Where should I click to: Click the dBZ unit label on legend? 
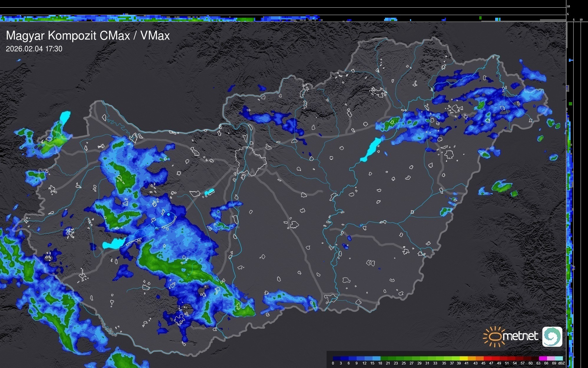561,363
